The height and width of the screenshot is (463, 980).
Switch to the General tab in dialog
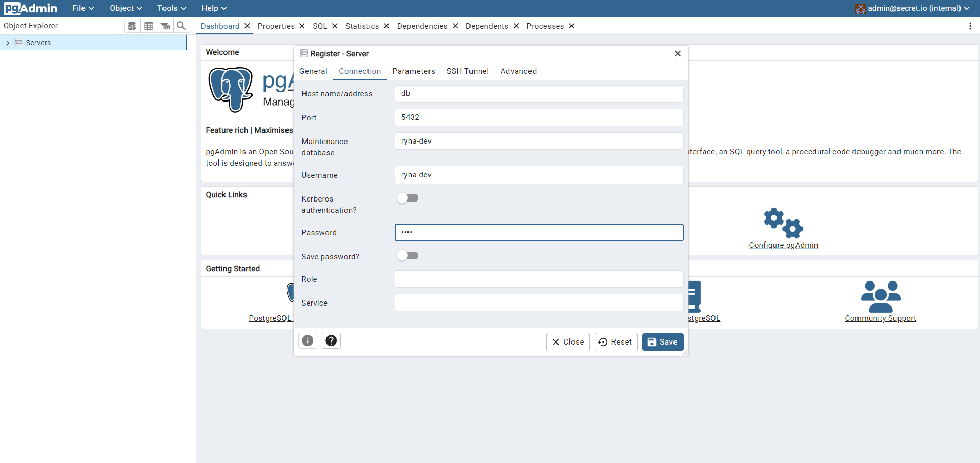click(x=313, y=71)
